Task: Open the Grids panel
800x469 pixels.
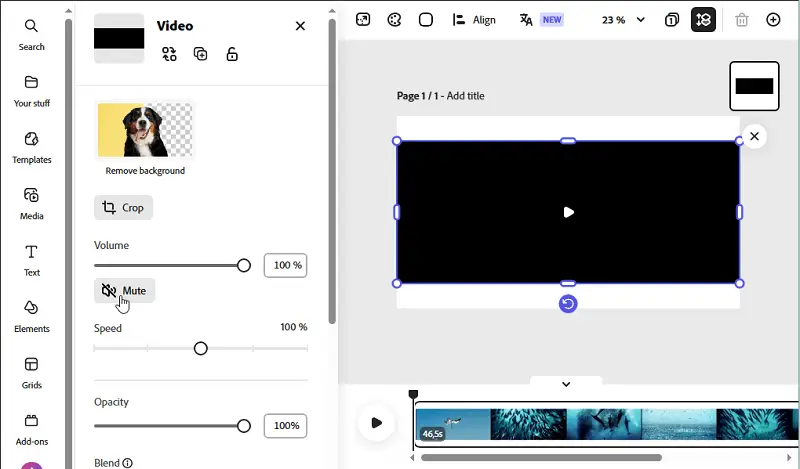Action: click(31, 373)
